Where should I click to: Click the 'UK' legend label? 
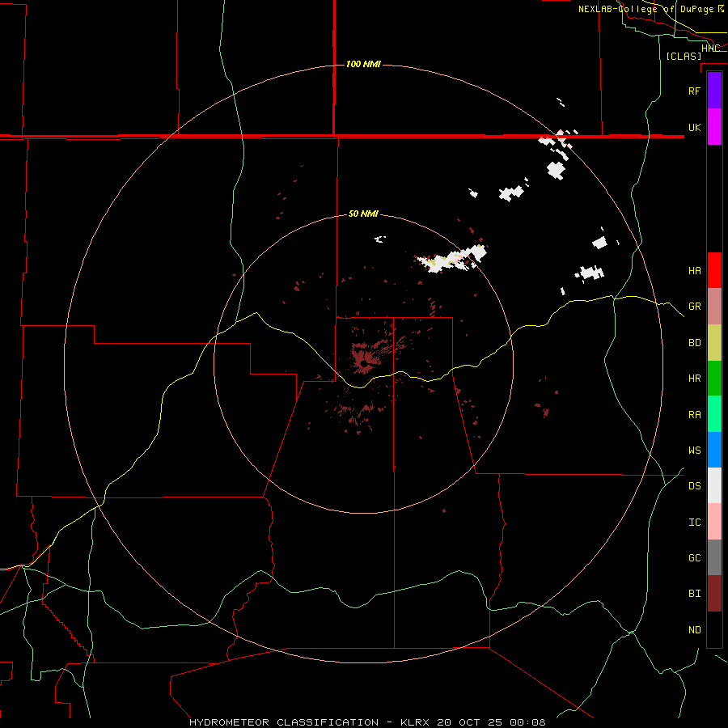(694, 127)
